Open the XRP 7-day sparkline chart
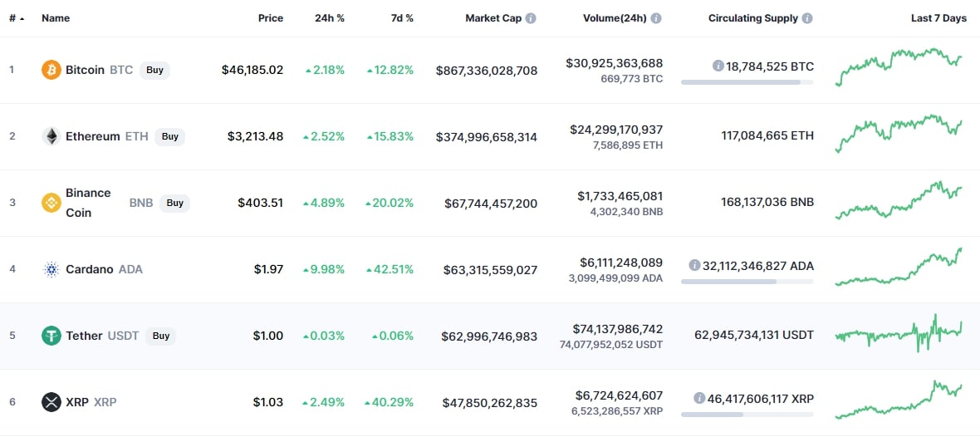Image resolution: width=980 pixels, height=437 pixels. (899, 400)
